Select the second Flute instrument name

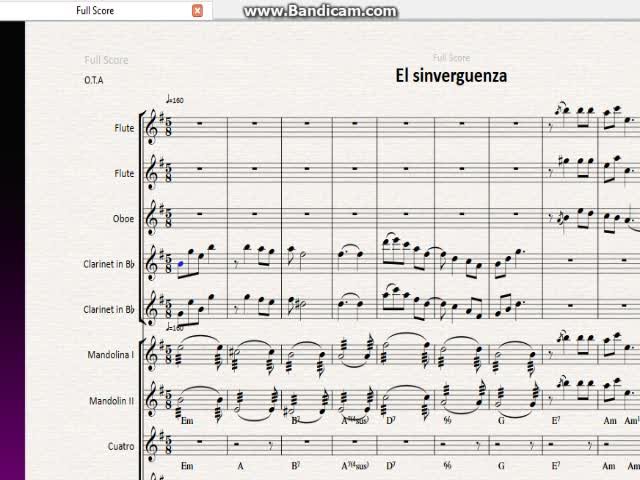pos(124,173)
